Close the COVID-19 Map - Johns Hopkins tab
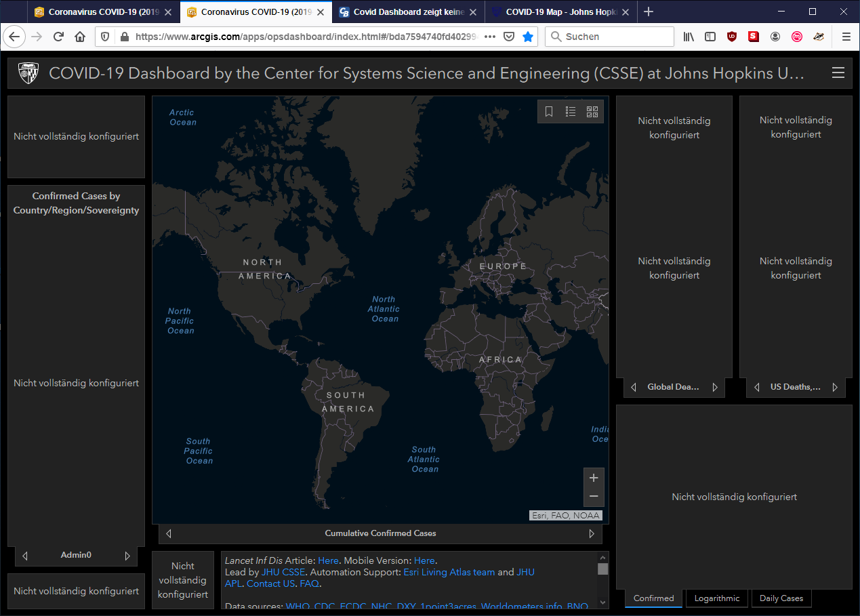 point(626,12)
